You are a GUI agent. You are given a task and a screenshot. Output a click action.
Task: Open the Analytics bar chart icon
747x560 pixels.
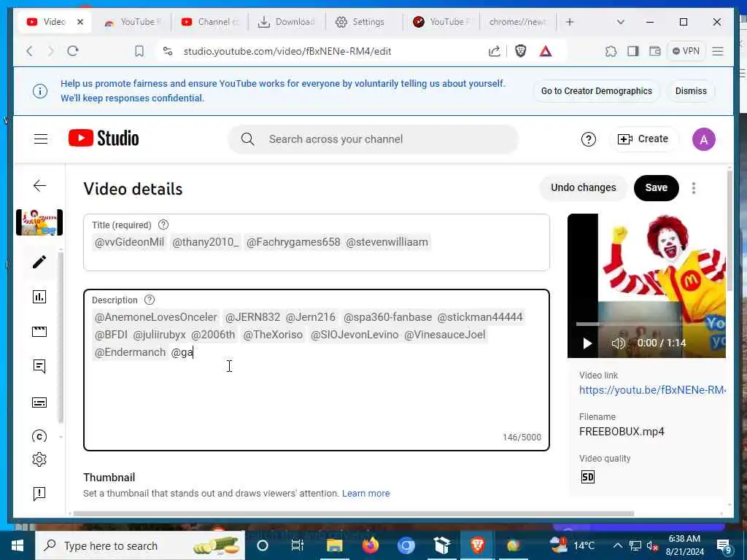tap(39, 297)
